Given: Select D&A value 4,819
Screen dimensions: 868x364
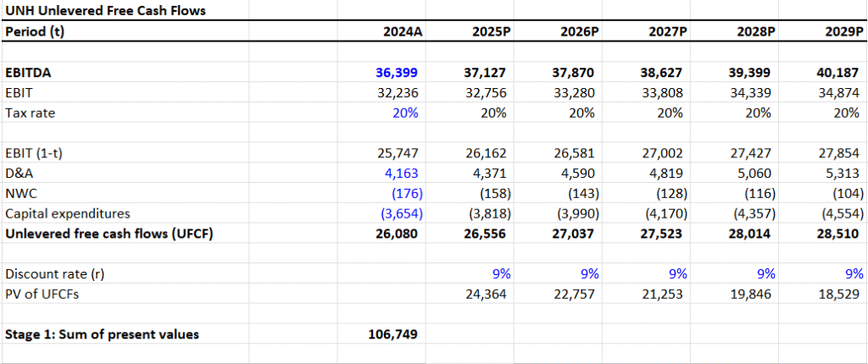Looking at the screenshot, I should (668, 174).
